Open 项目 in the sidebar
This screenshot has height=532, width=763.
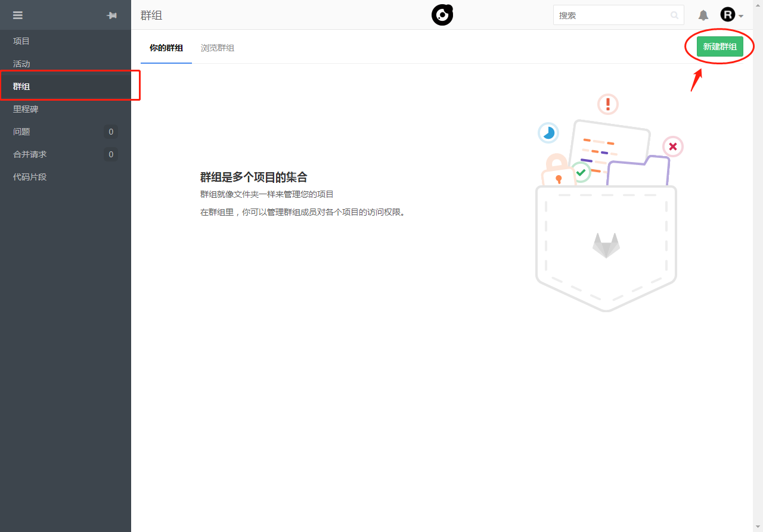tap(66, 41)
